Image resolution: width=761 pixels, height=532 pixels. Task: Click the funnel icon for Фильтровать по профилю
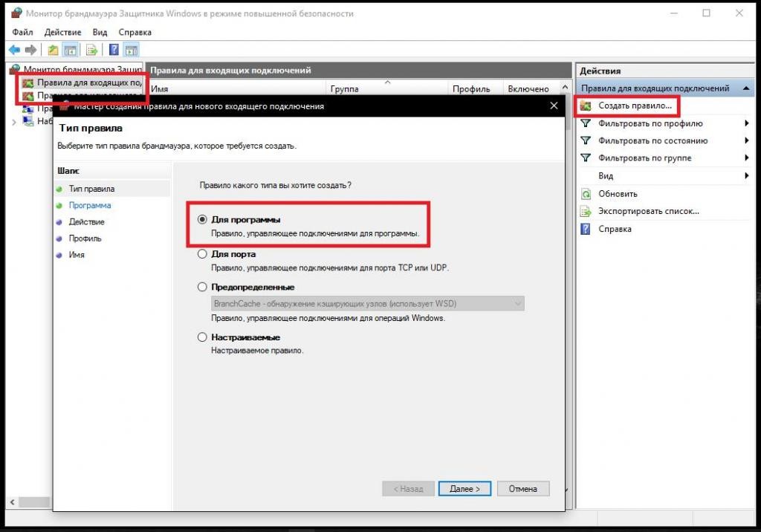(x=586, y=123)
